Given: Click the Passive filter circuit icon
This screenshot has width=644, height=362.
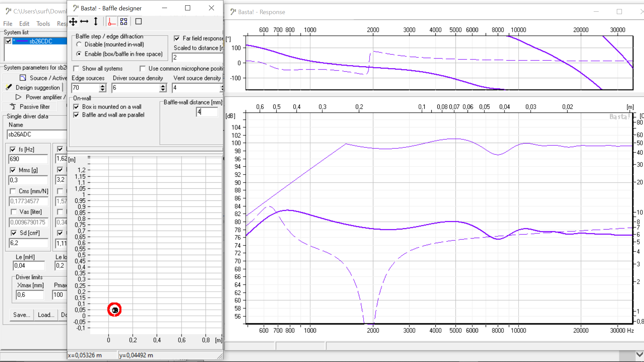Looking at the screenshot, I should 13,106.
